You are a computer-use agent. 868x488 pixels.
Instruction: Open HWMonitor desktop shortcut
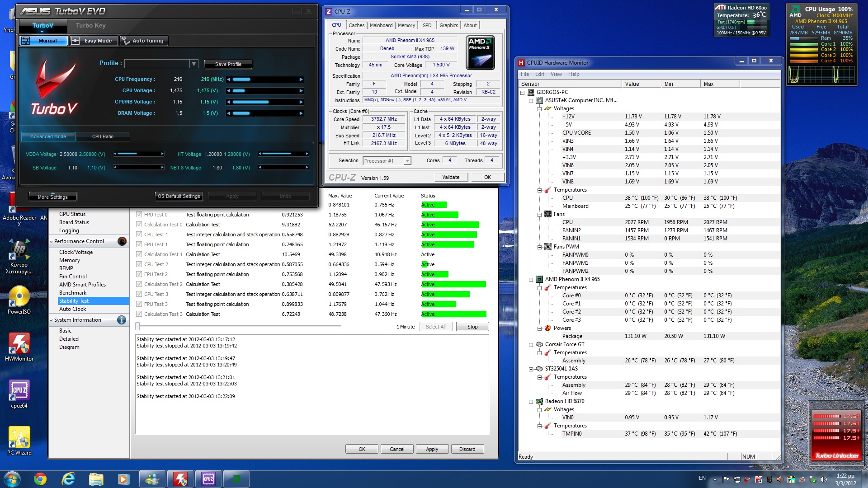[19, 347]
